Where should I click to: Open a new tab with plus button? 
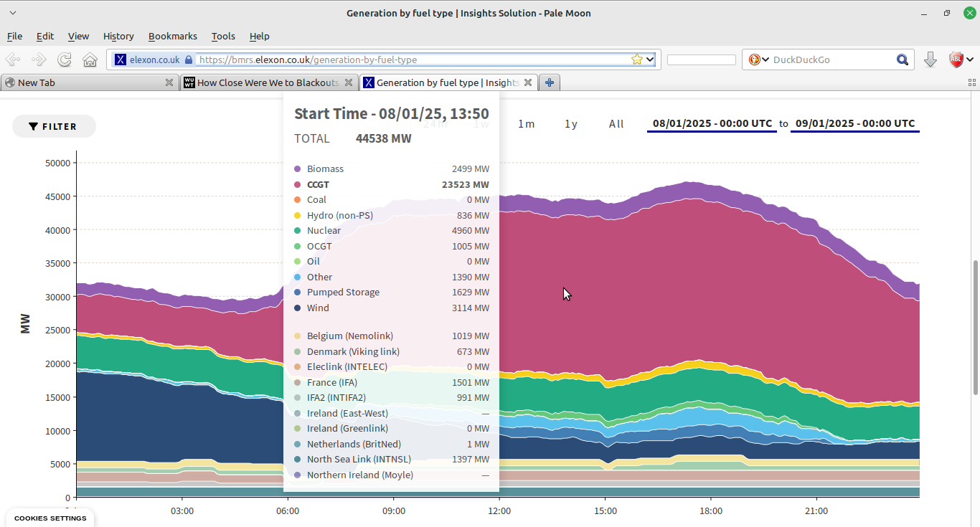(x=550, y=82)
